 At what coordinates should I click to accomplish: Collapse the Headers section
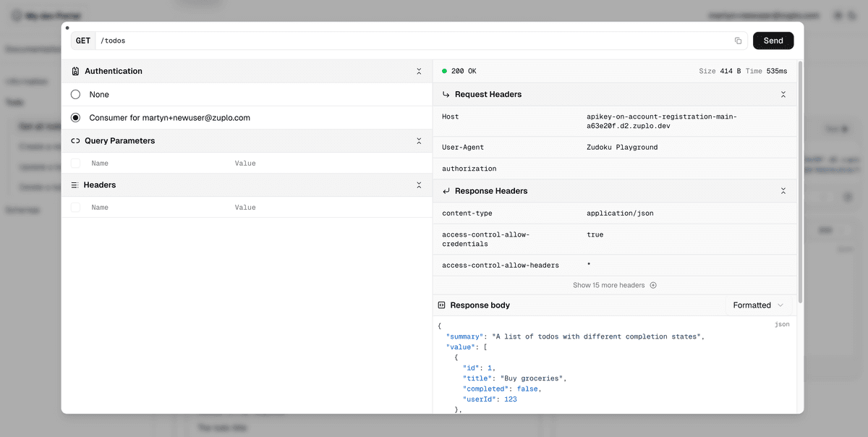coord(419,185)
